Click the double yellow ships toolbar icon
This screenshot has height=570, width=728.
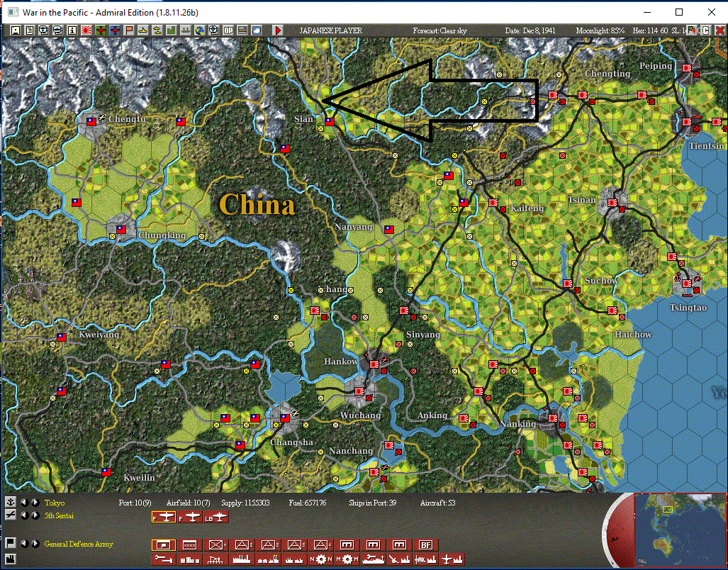click(157, 30)
